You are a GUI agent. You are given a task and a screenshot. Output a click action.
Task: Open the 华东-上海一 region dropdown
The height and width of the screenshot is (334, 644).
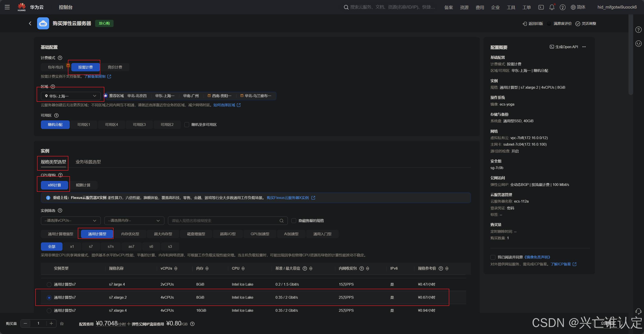coord(71,96)
